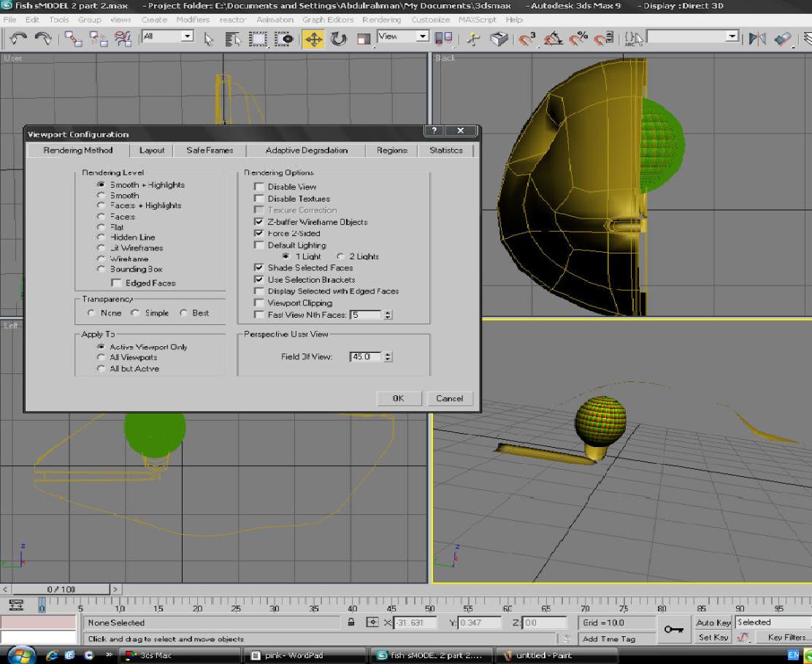Image resolution: width=812 pixels, height=664 pixels.
Task: Open Key Filters button
Action: click(x=783, y=638)
